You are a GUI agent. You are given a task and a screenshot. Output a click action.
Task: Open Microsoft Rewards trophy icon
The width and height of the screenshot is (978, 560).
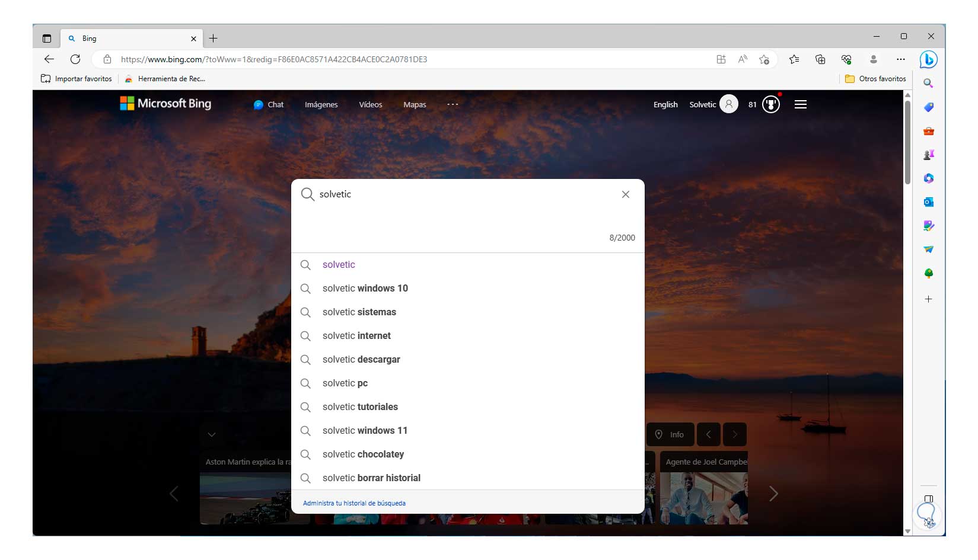click(x=771, y=104)
